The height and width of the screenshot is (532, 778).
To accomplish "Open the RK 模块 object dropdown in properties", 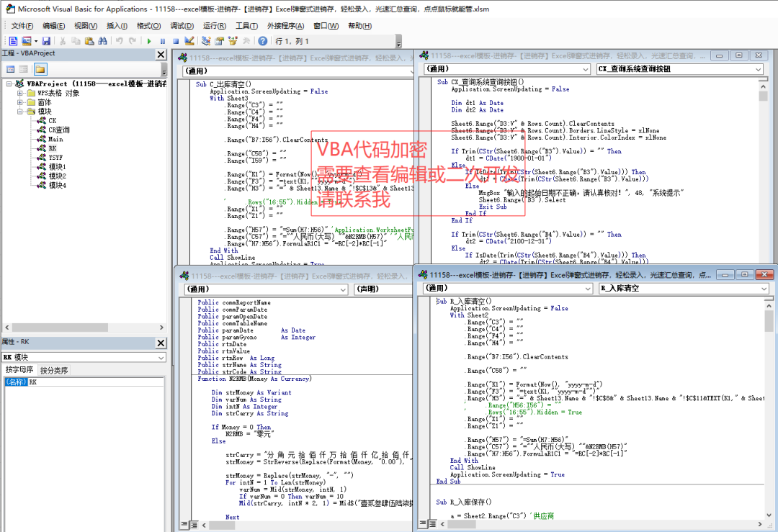I will [161, 358].
